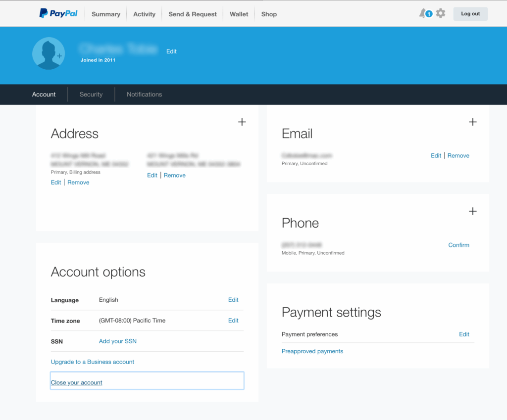
Task: View Preapproved payments
Action: point(312,351)
